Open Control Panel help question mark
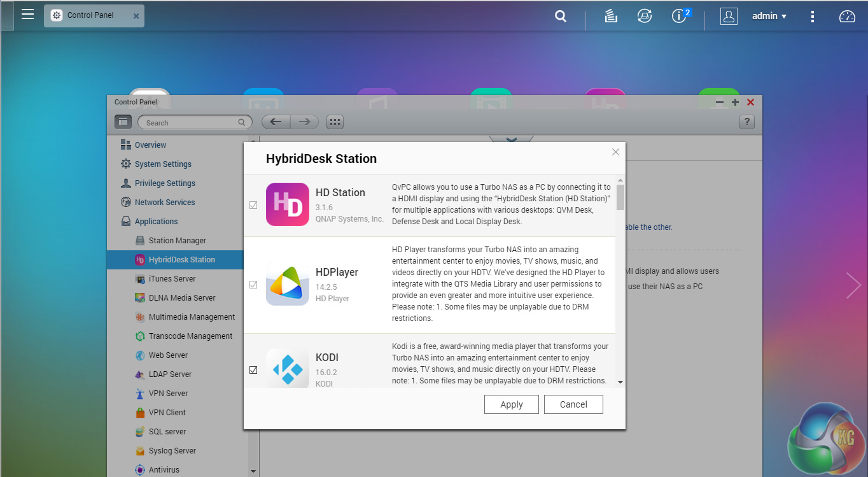The height and width of the screenshot is (477, 868). pyautogui.click(x=747, y=122)
